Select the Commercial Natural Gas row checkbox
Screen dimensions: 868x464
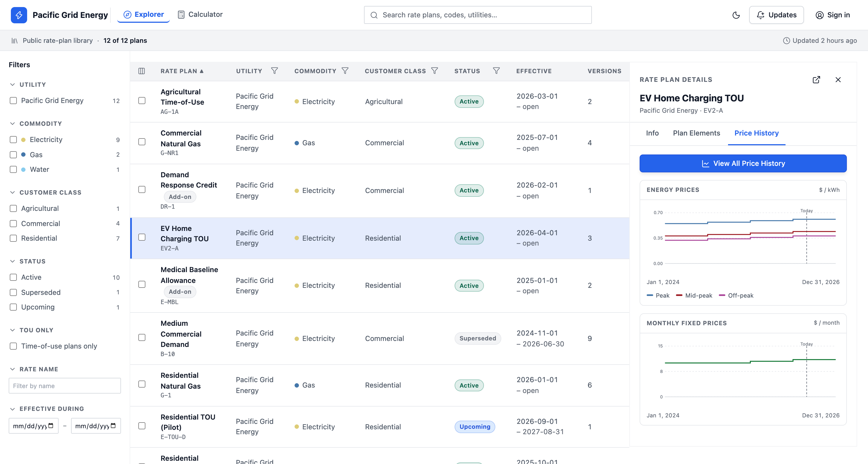click(142, 142)
